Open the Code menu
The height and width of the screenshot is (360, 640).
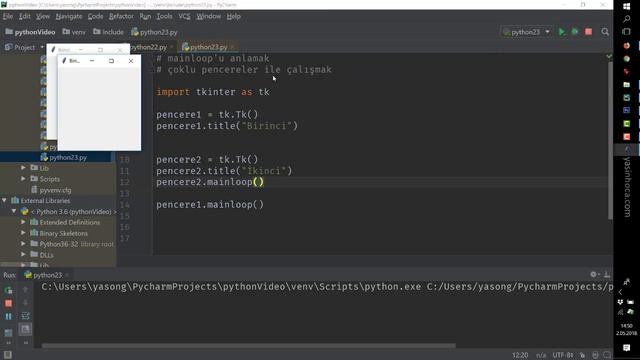tap(95, 16)
